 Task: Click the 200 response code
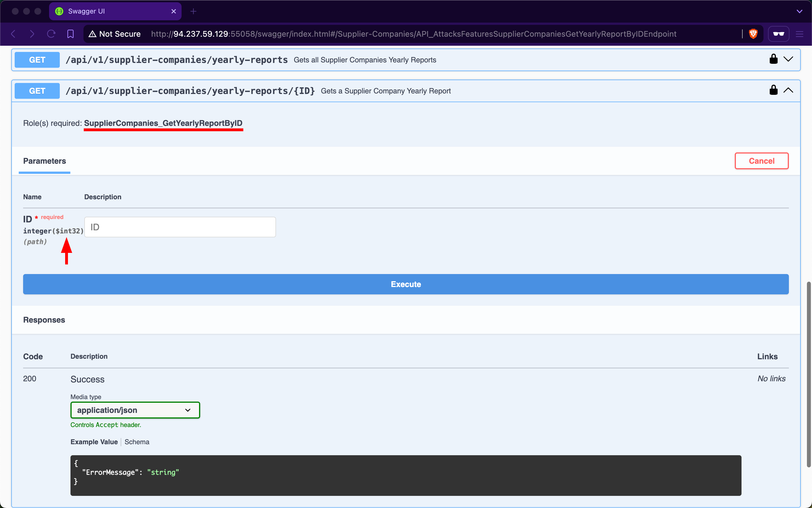[x=30, y=379]
